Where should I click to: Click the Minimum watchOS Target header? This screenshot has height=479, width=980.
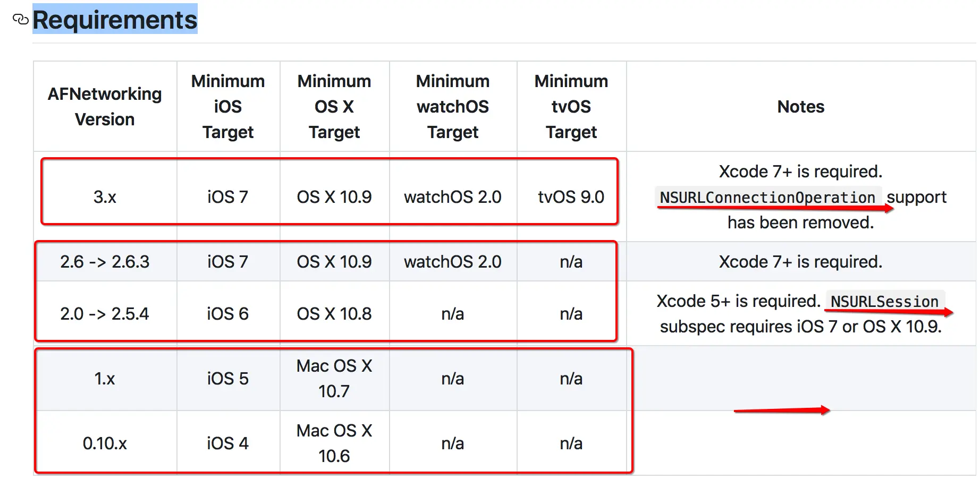click(x=453, y=107)
